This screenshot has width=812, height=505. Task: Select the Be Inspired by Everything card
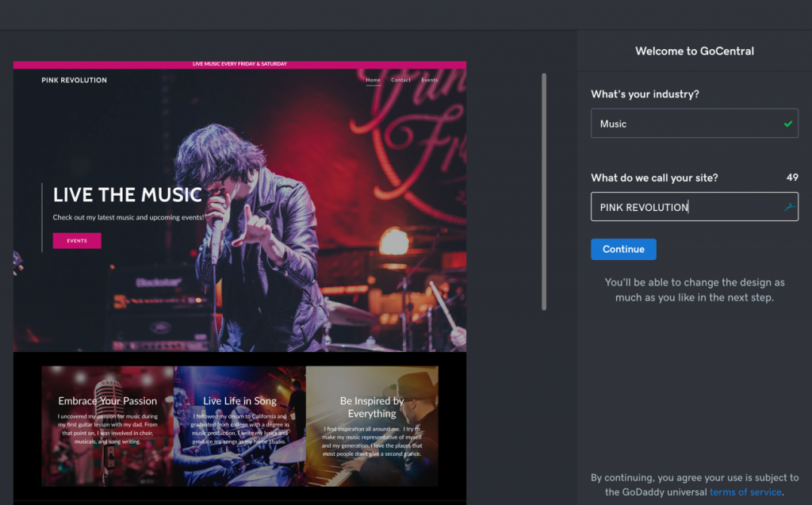click(372, 426)
